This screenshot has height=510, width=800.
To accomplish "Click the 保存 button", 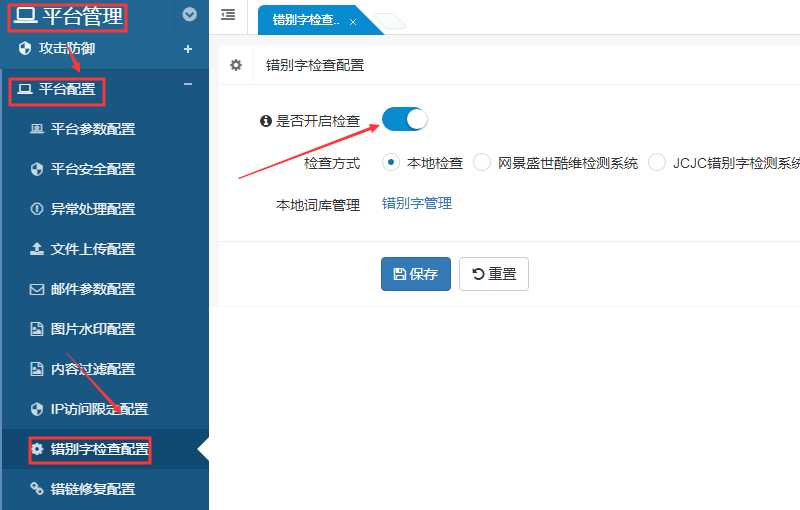I will 416,274.
